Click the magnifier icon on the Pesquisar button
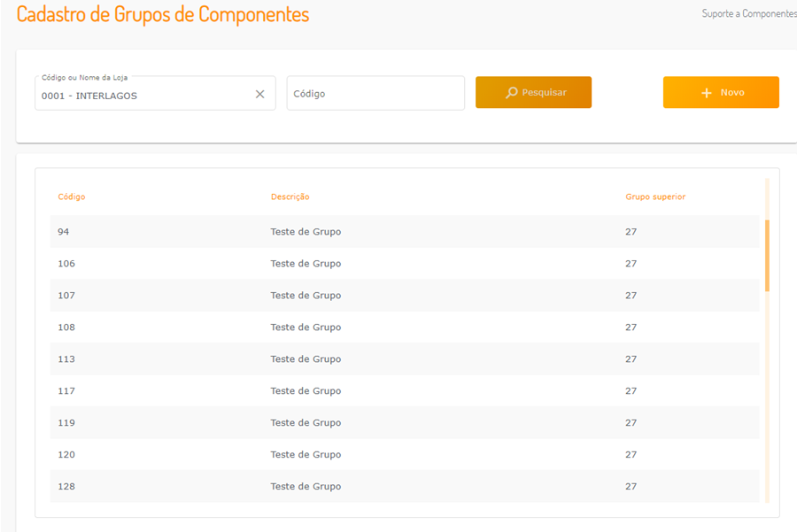The width and height of the screenshot is (797, 532). point(512,92)
